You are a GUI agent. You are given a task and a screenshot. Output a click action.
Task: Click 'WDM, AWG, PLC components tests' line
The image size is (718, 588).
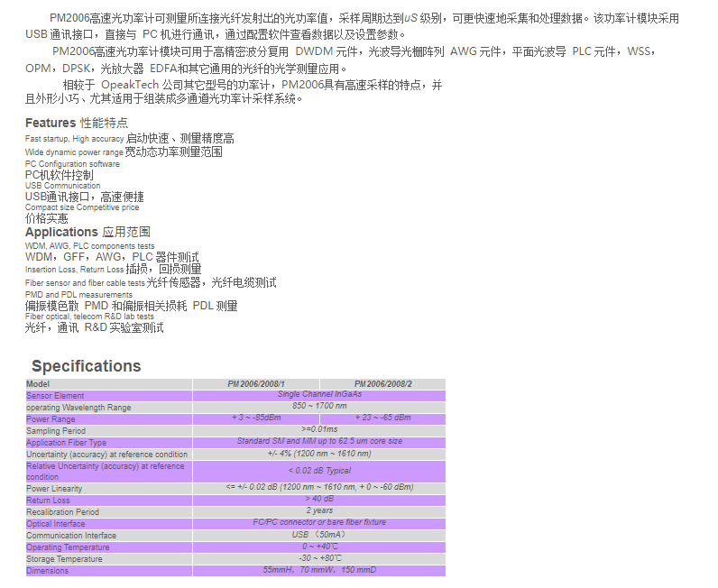(90, 246)
